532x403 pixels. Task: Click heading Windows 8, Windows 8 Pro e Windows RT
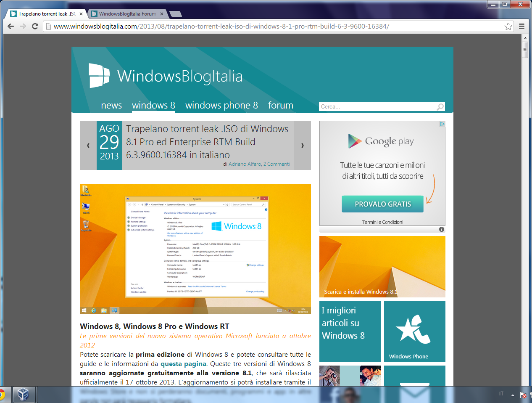point(155,326)
